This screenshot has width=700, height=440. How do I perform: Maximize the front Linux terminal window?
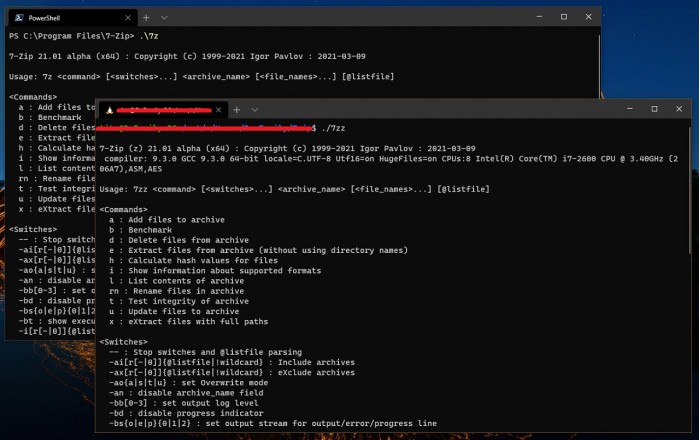tap(654, 109)
